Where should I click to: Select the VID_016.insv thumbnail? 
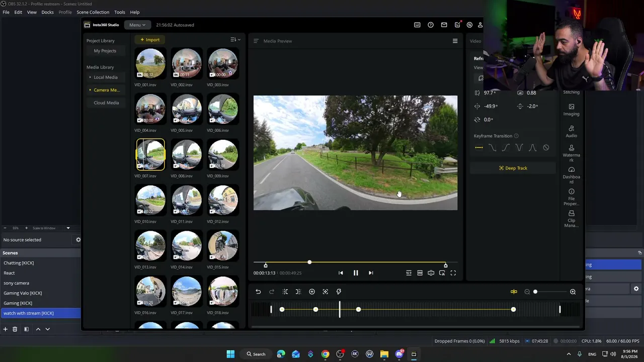[150, 291]
